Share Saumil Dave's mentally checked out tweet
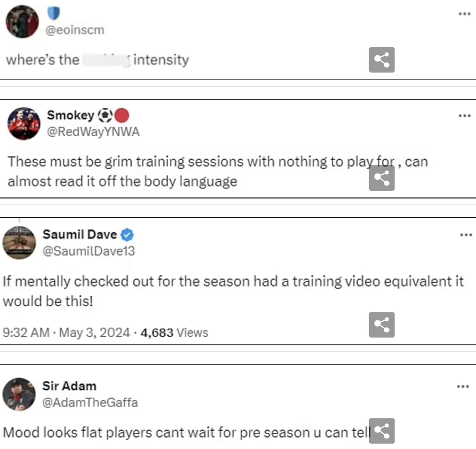Viewport: 476px width, 449px height. pyautogui.click(x=381, y=325)
